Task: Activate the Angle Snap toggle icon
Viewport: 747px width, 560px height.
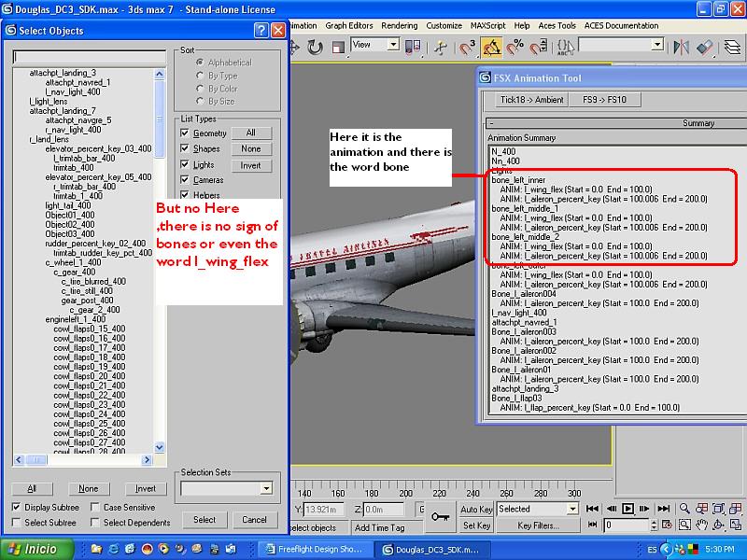Action: 490,46
